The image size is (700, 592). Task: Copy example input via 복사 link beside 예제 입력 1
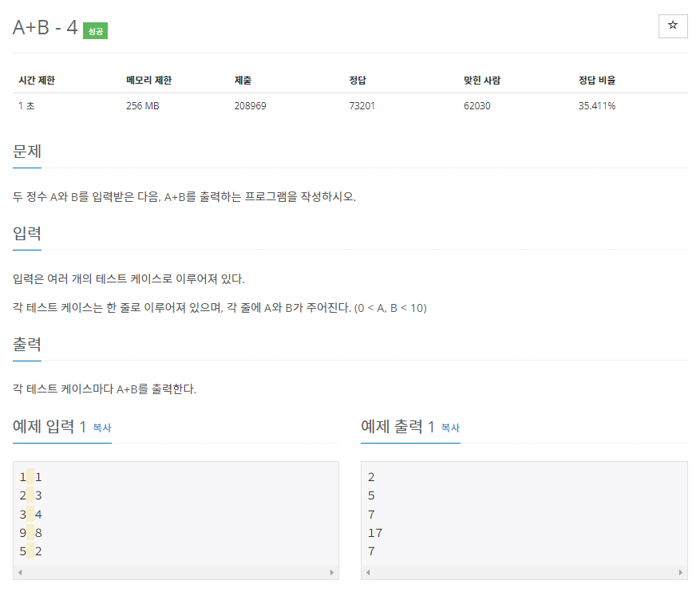point(102,428)
